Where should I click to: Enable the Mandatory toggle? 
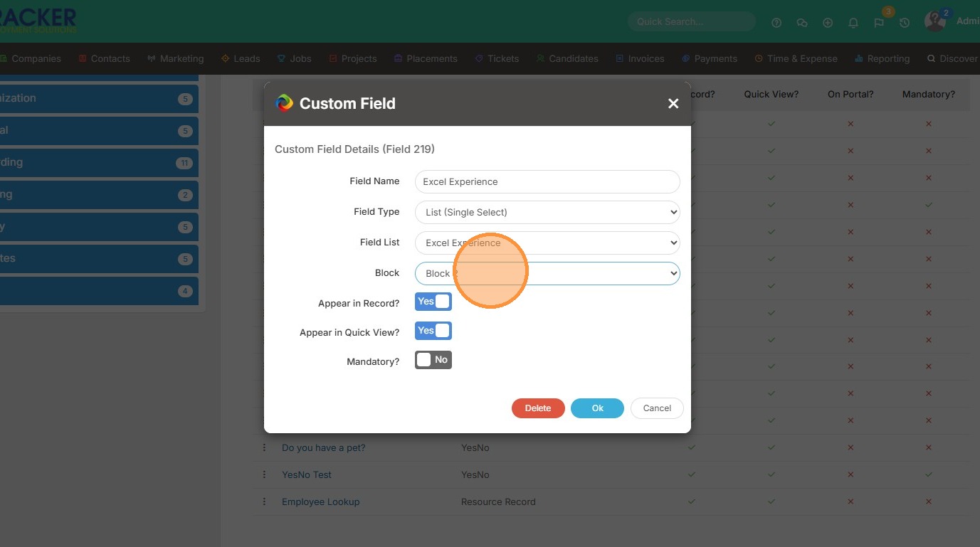point(433,360)
